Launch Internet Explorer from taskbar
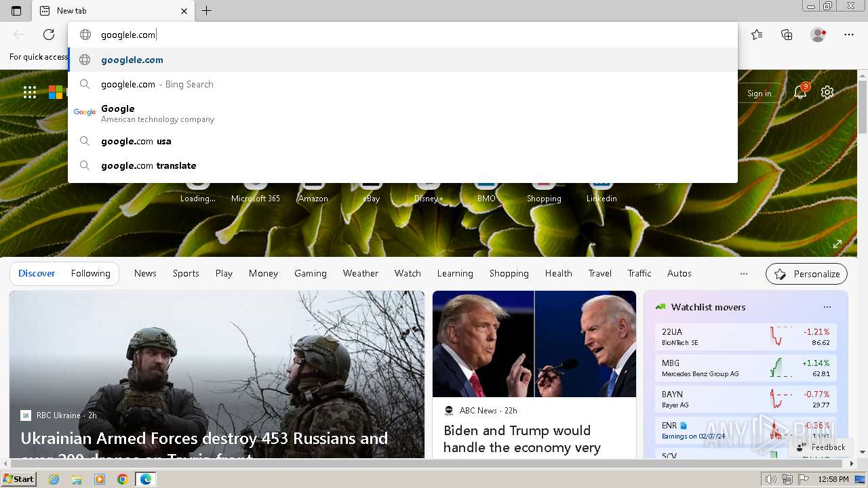 54,479
